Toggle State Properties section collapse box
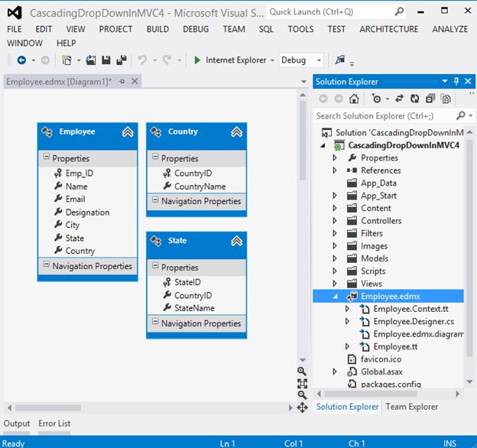Screen dimensions: 477x448 (155, 266)
